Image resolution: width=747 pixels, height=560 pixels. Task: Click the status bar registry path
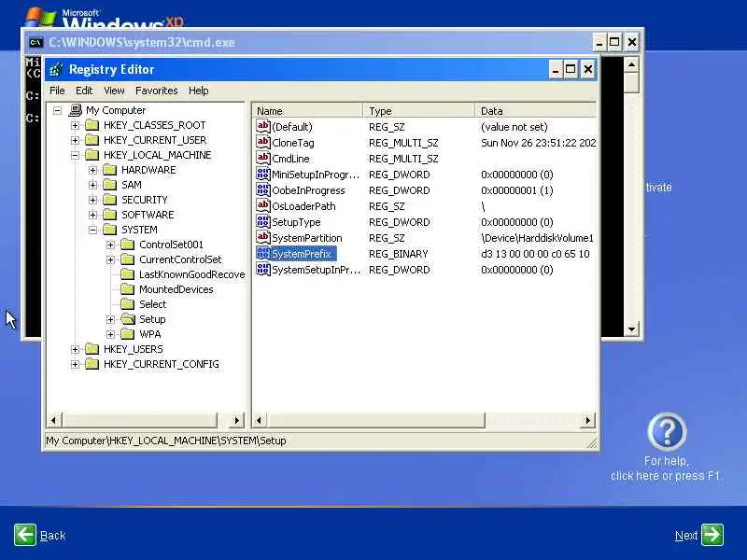[166, 441]
